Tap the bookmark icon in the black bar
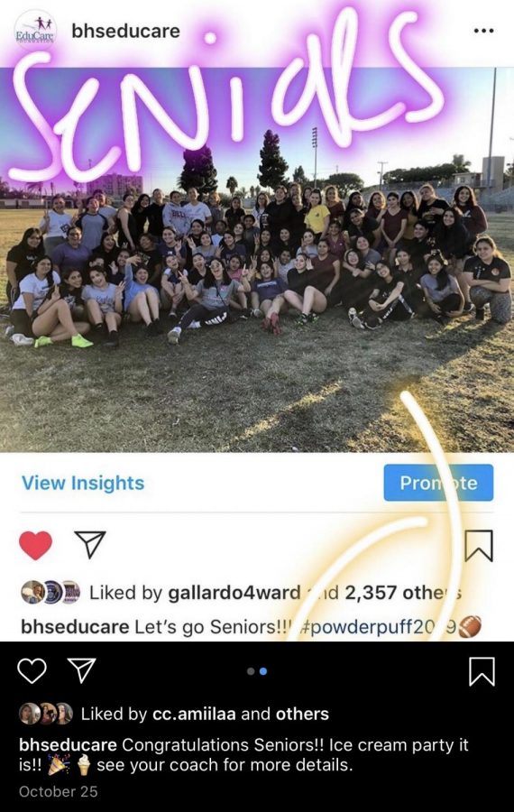 point(482,671)
